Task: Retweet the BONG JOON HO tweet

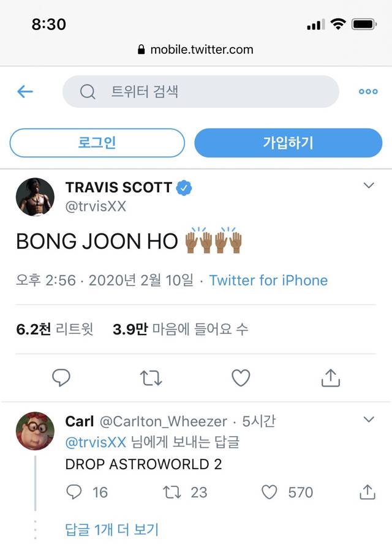Action: [x=150, y=378]
